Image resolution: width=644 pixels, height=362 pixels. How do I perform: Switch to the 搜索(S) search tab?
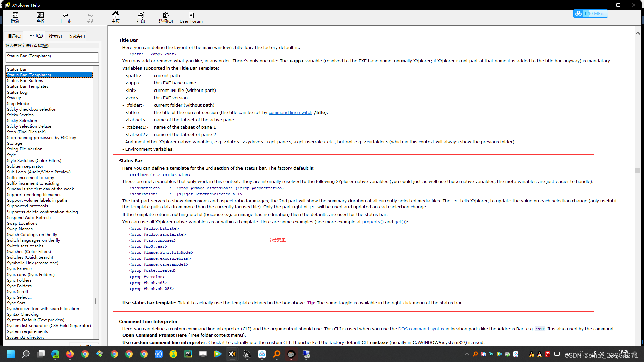point(55,36)
